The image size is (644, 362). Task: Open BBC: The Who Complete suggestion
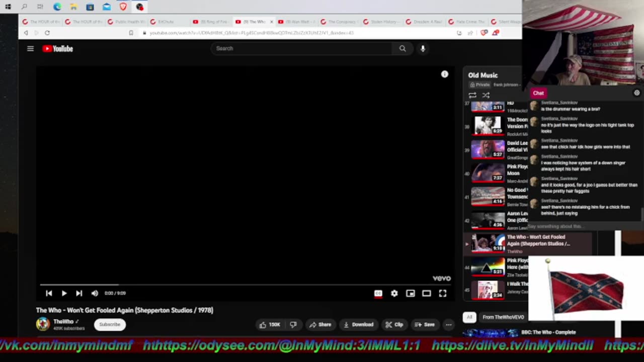[548, 332]
